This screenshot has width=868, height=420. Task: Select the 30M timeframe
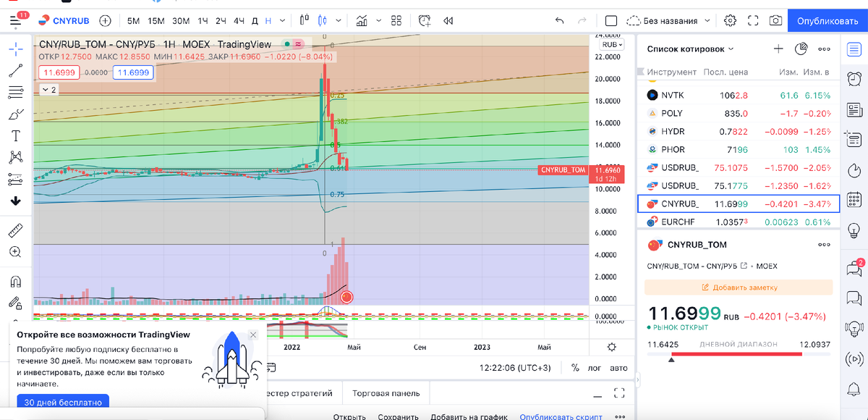[181, 21]
